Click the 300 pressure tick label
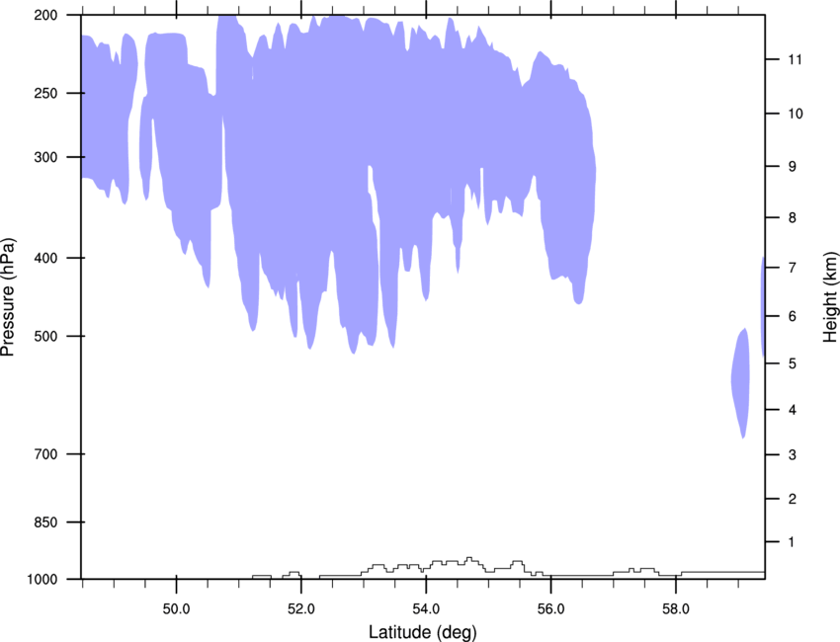Viewport: 840px width, 642px height. coord(45,157)
